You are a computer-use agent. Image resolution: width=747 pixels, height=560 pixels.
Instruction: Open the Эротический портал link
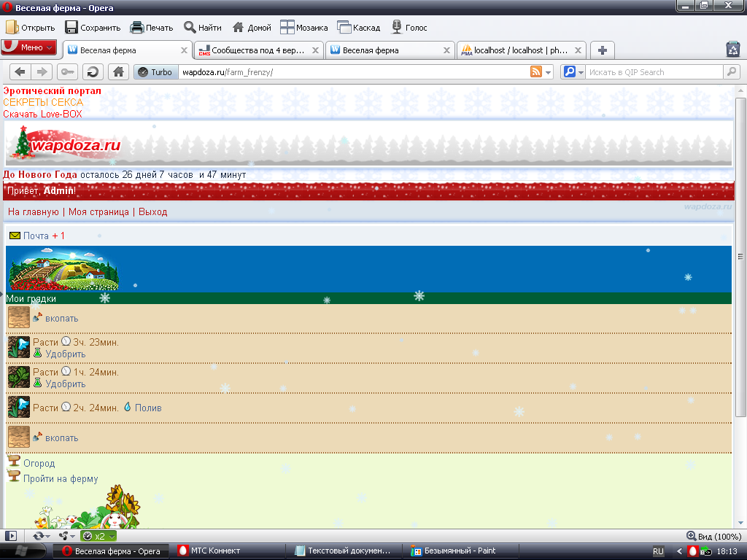(x=52, y=90)
